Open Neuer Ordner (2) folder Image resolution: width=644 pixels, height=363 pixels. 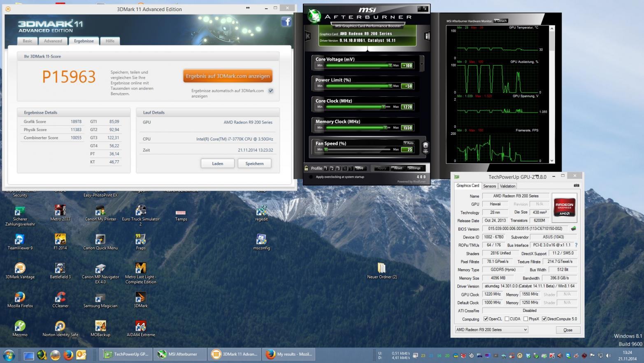coord(382,271)
